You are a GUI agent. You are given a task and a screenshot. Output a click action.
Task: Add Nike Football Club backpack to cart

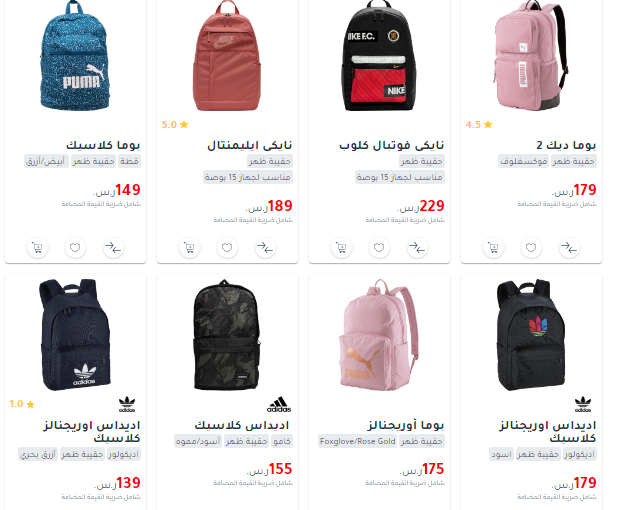[341, 248]
